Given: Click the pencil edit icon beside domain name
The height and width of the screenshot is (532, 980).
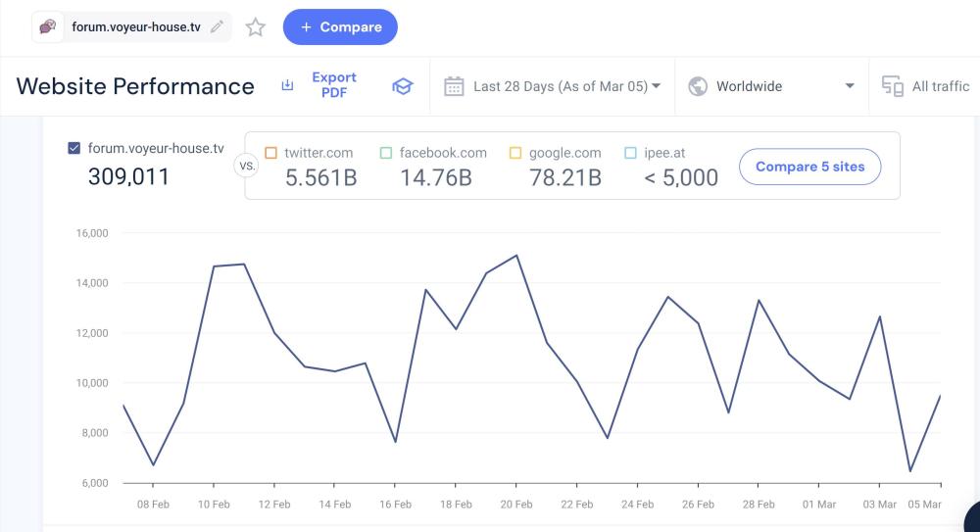Looking at the screenshot, I should coord(217,27).
